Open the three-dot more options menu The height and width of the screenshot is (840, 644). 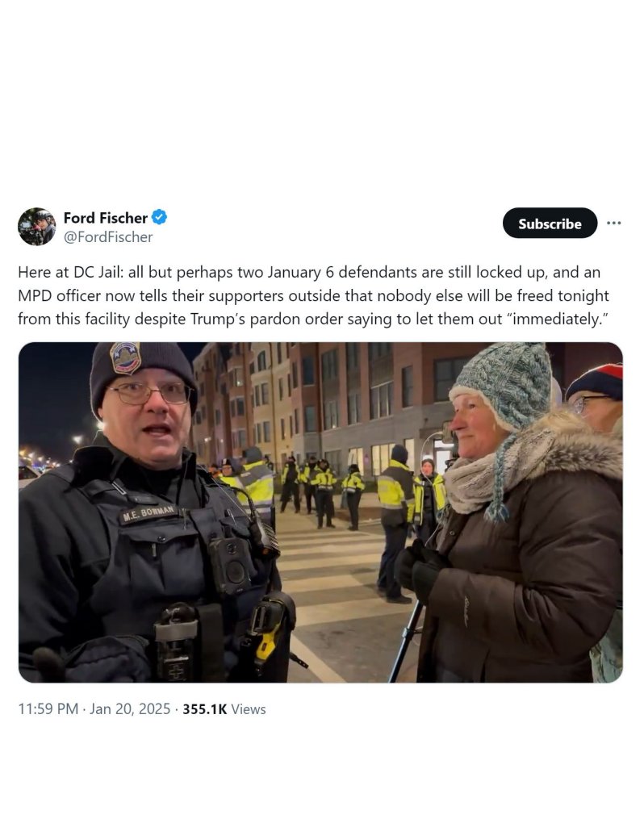click(x=614, y=223)
